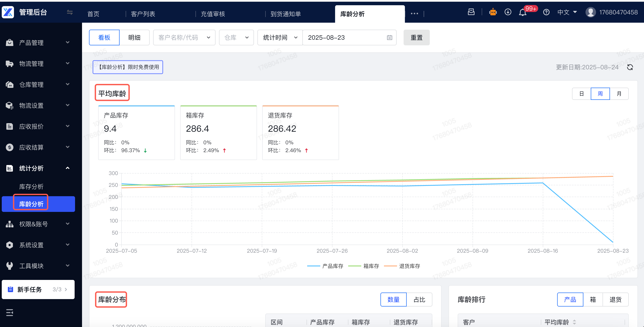The width and height of the screenshot is (644, 327).
Task: Show 库龄排行 for 产品
Action: (x=570, y=300)
